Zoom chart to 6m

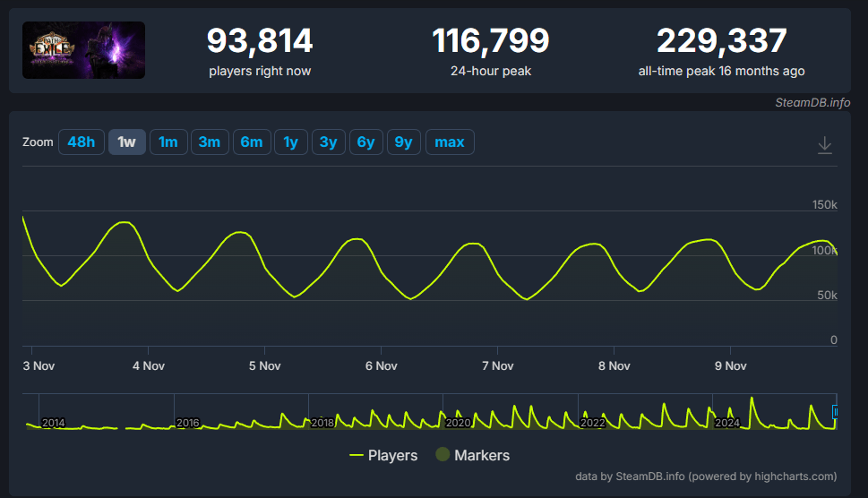(x=251, y=142)
